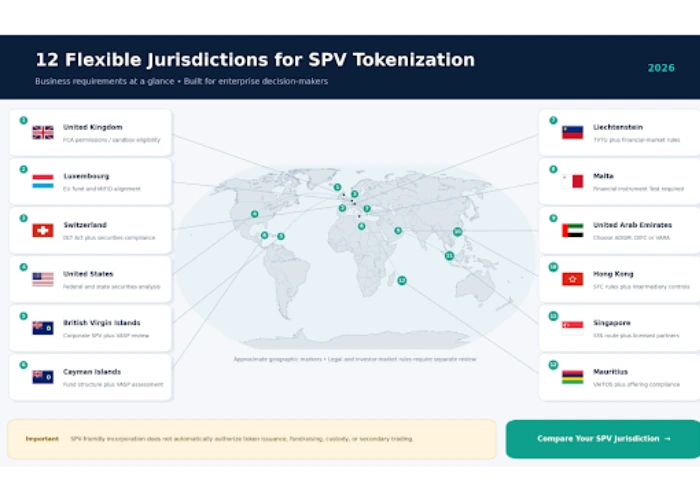The height and width of the screenshot is (500, 700).
Task: Click the number 1 badge on United Kingdom card
Action: tap(24, 120)
